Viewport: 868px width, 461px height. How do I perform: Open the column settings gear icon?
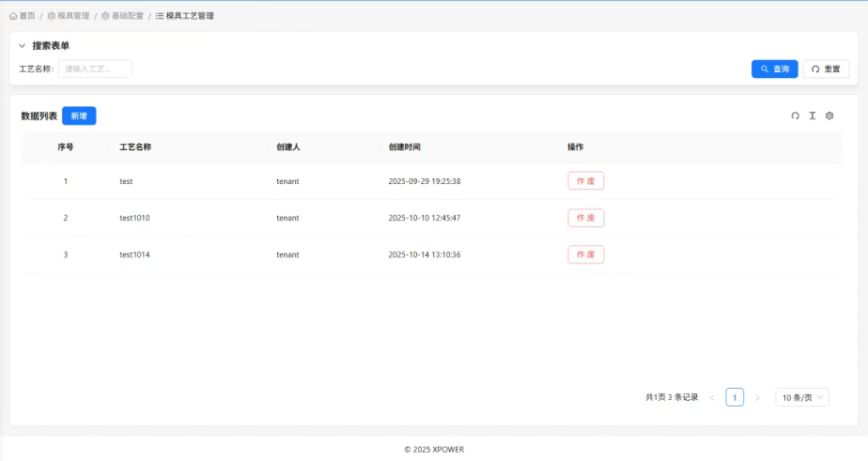[830, 116]
